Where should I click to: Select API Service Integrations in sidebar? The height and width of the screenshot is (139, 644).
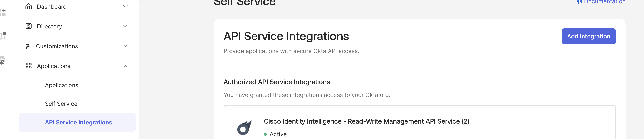[x=77, y=122]
